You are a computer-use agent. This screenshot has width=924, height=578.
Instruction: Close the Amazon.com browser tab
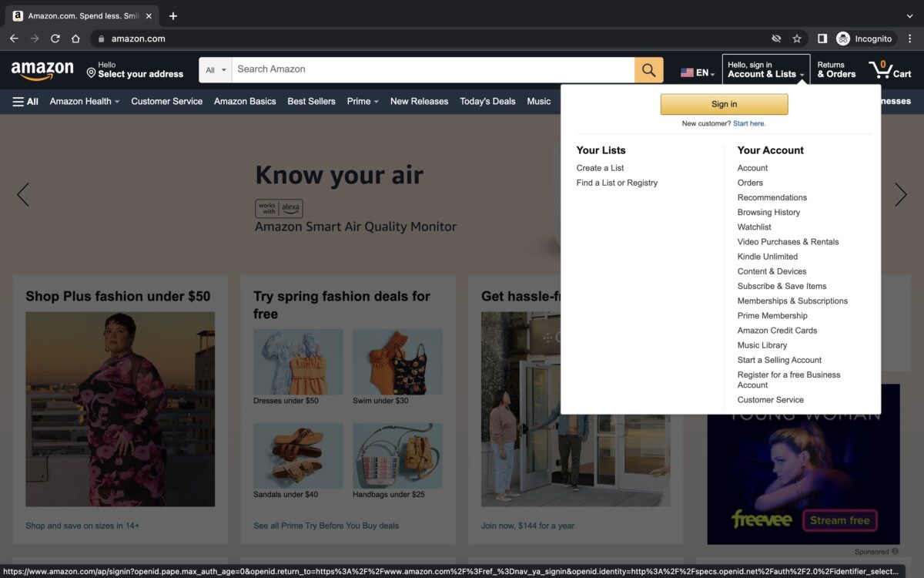coord(149,16)
